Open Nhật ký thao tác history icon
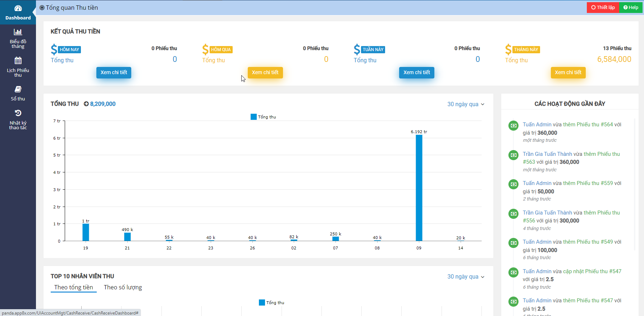Image resolution: width=644 pixels, height=316 pixels. (18, 113)
